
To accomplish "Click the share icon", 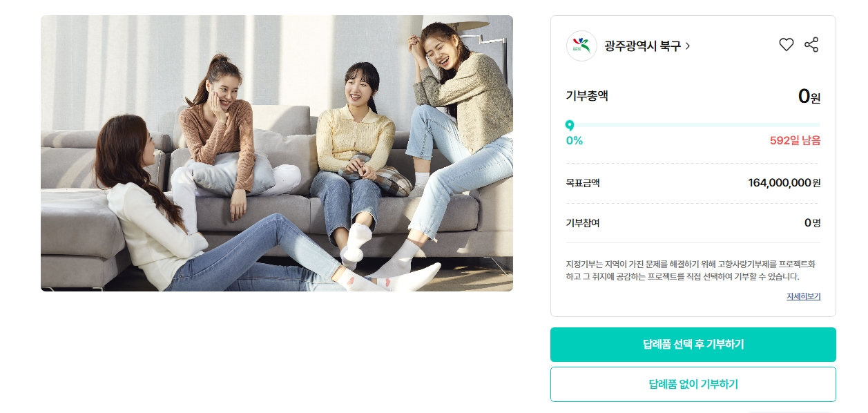I will (x=811, y=45).
